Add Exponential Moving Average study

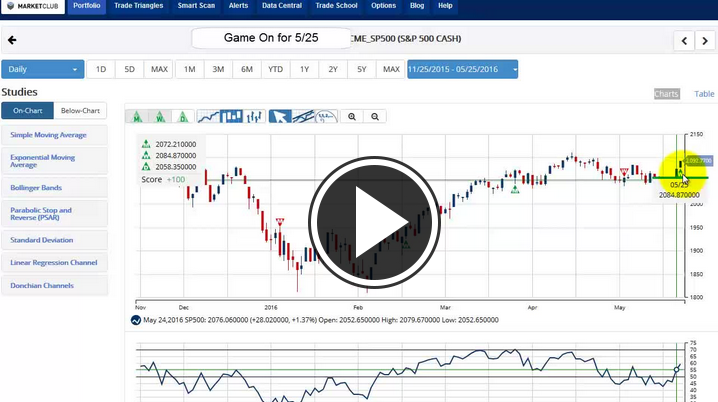pos(54,161)
